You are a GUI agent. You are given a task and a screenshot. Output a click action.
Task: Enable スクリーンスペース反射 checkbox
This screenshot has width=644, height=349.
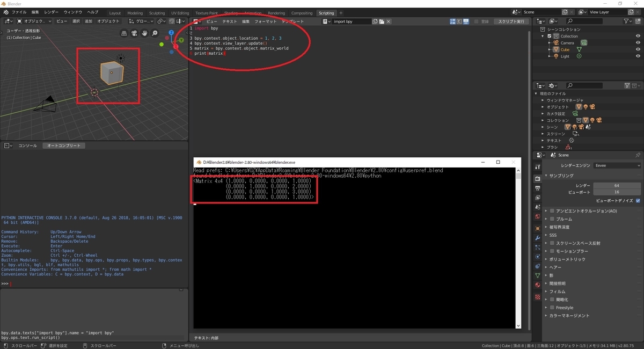click(552, 243)
